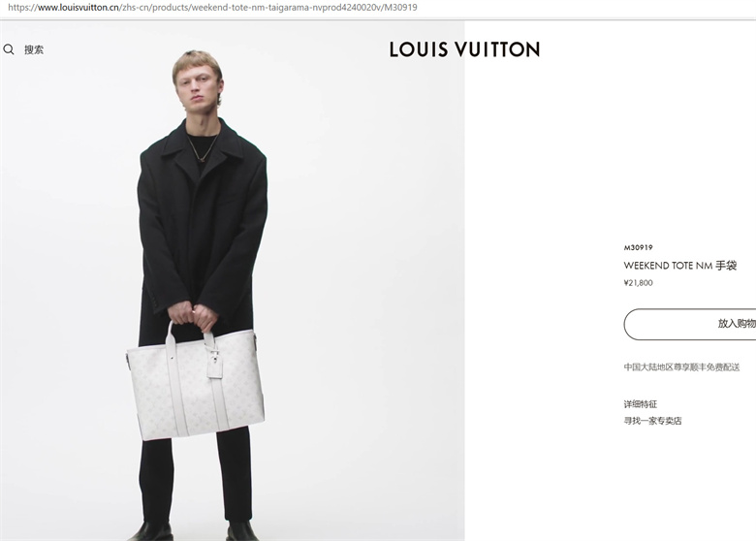Screen dimensions: 756x541
Task: Click the ¥21,800 price text
Action: [x=638, y=283]
